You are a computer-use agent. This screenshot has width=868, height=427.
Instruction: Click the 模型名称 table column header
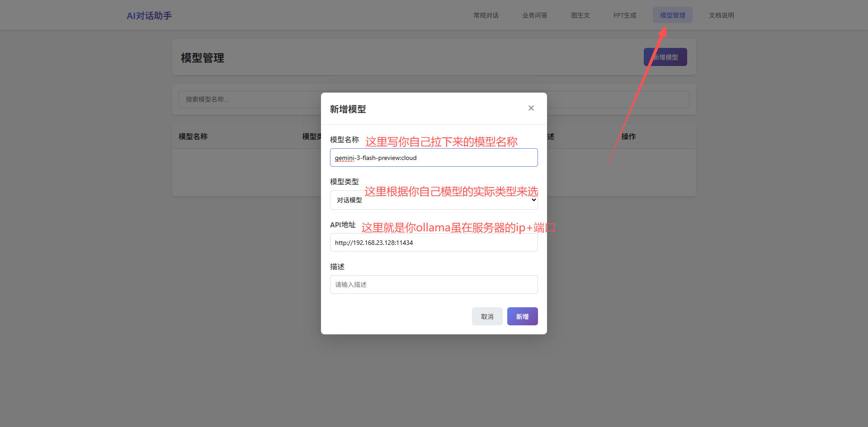(193, 136)
